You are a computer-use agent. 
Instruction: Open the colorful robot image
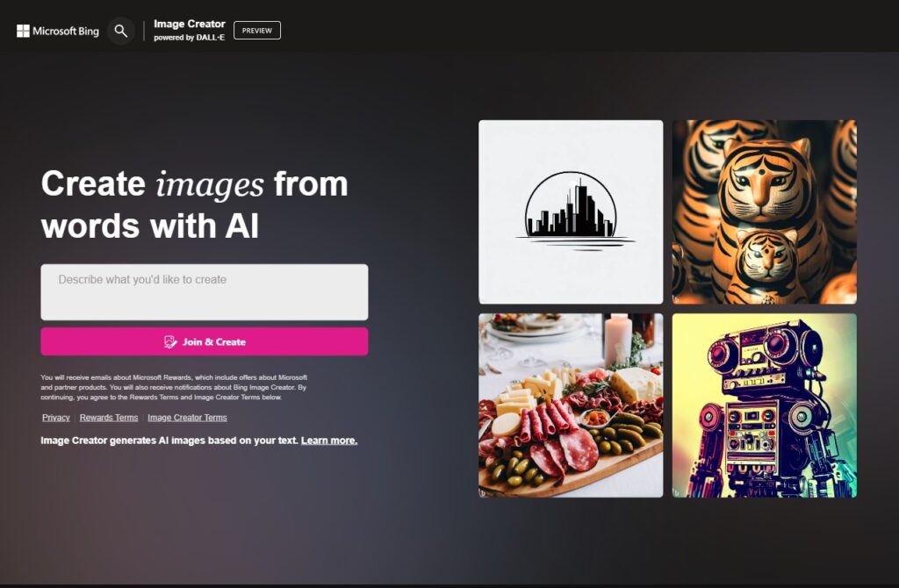[765, 405]
